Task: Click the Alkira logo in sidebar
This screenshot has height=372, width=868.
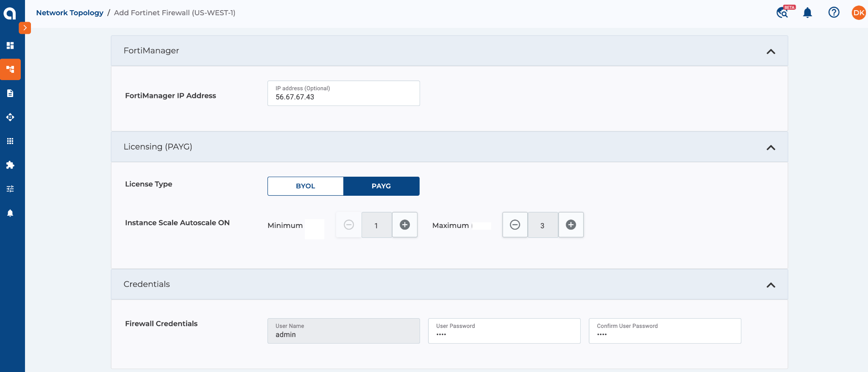Action: 10,13
